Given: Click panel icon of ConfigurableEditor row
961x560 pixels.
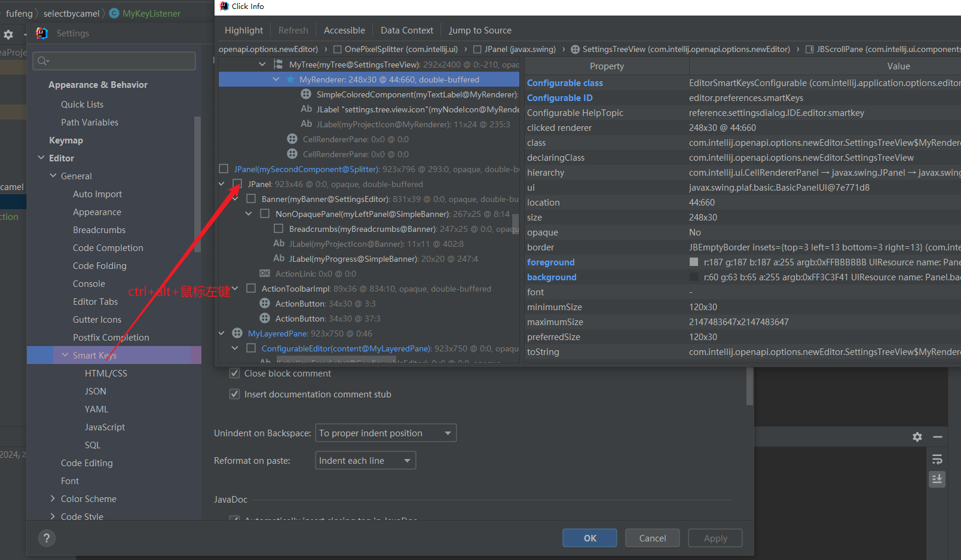Looking at the screenshot, I should (x=251, y=348).
